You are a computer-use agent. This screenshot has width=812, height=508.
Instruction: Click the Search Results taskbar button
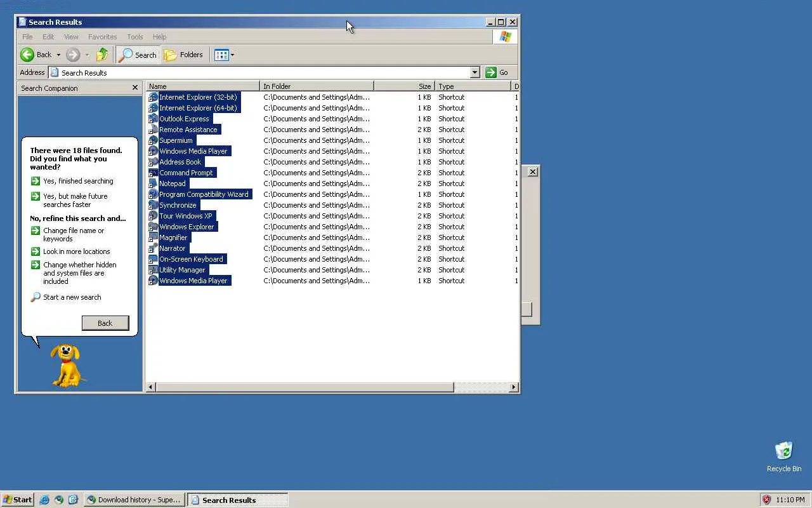click(x=237, y=500)
